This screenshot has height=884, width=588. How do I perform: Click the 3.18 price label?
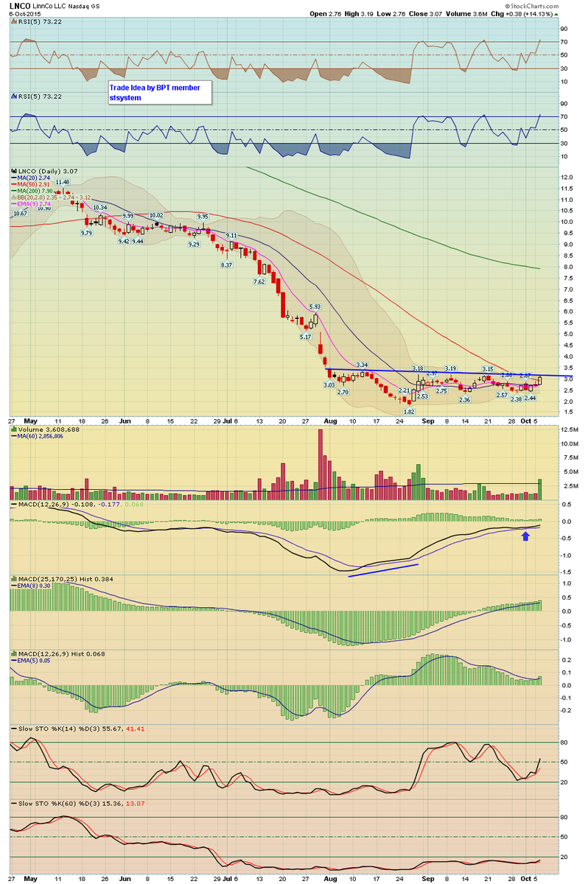pos(418,368)
